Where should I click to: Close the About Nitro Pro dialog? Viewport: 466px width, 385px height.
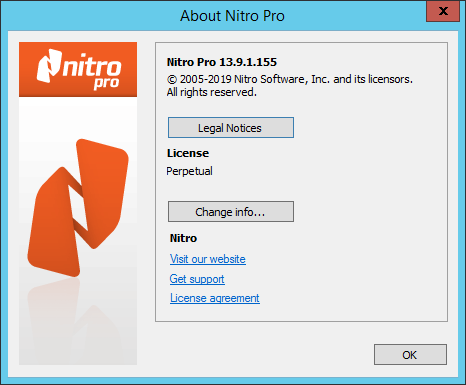tap(443, 11)
